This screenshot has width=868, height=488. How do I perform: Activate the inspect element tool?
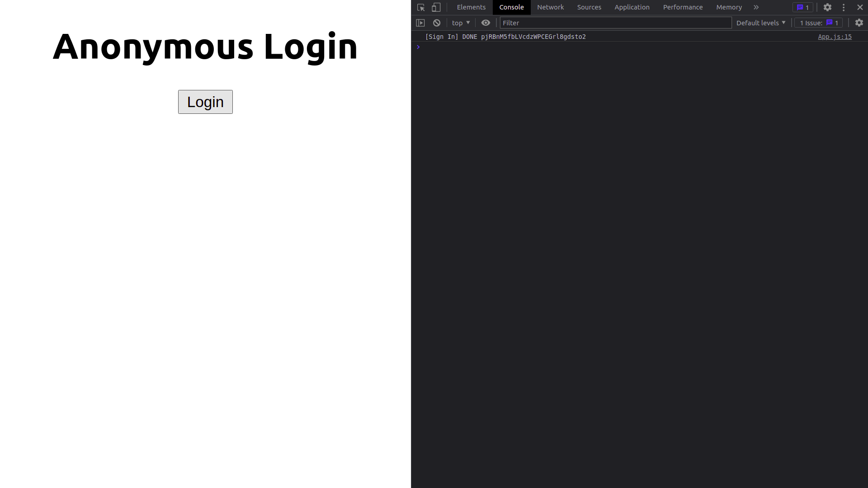pos(420,7)
